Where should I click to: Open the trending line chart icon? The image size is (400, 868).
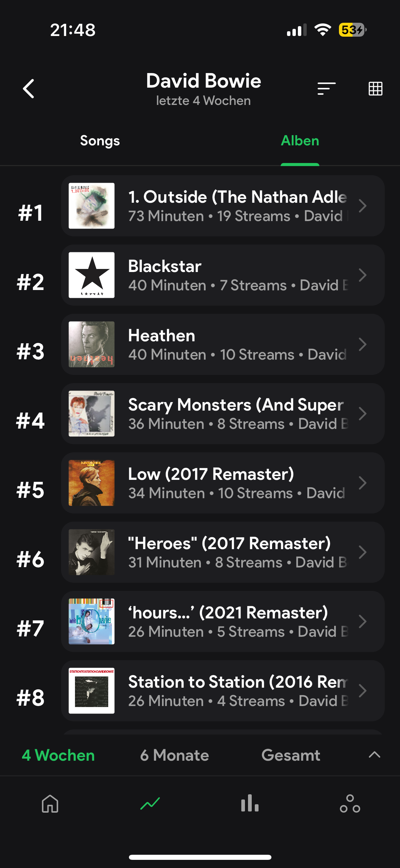tap(150, 803)
